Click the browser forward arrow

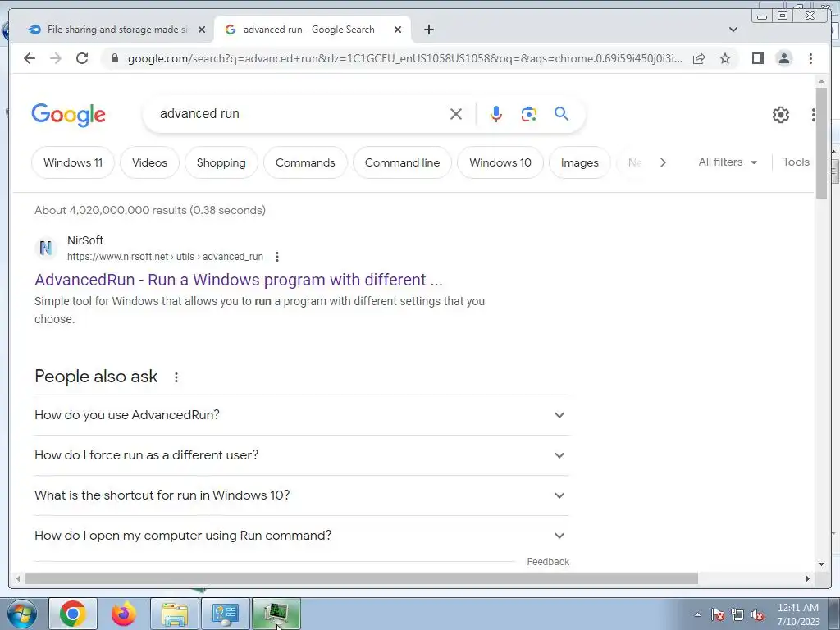point(56,58)
